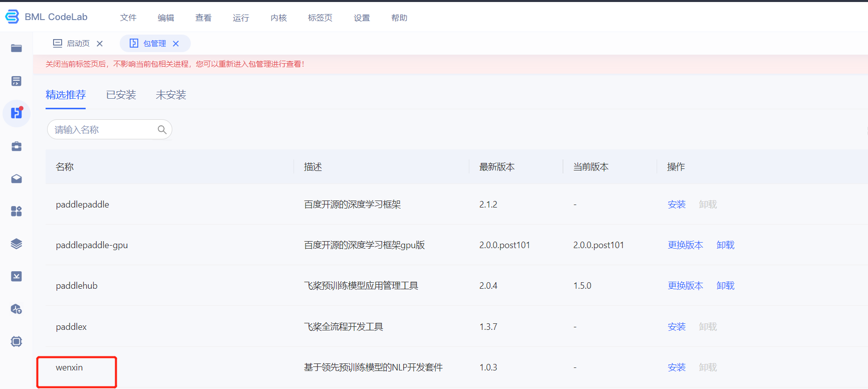The height and width of the screenshot is (389, 868).
Task: Open the 标签页 menu
Action: (x=320, y=18)
